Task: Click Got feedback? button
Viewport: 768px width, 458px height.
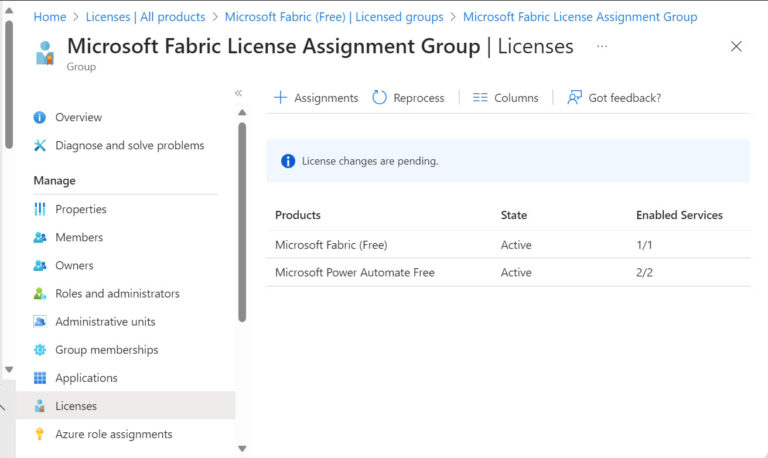Action: (614, 98)
